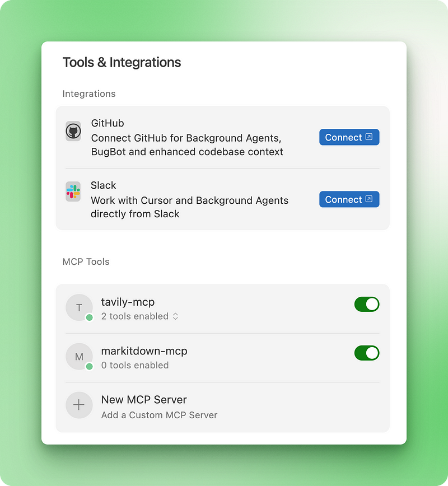Connect the GitHub integration
This screenshot has width=448, height=486.
tap(349, 137)
